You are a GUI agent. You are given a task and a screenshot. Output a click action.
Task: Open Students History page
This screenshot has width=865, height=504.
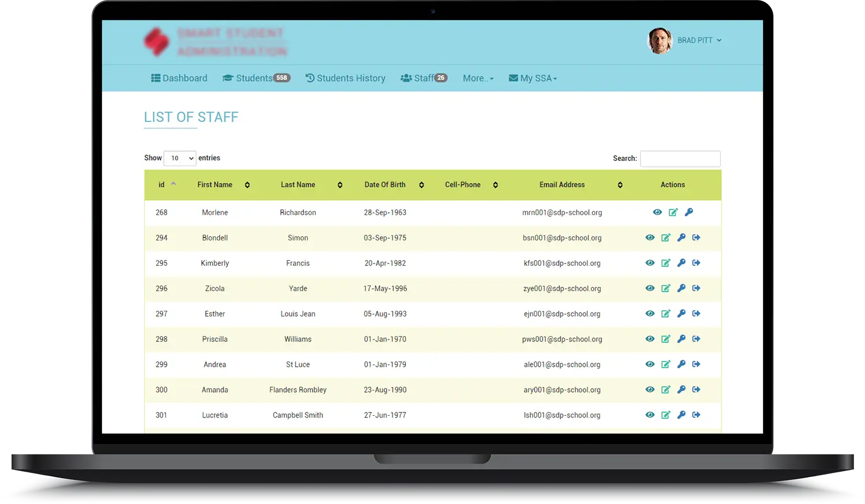pyautogui.click(x=345, y=78)
